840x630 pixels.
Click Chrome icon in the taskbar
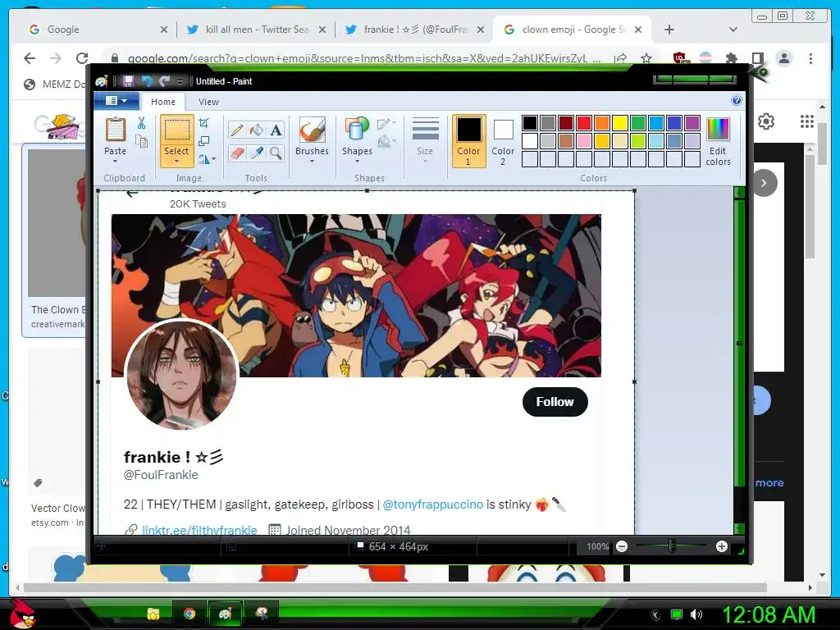(x=189, y=614)
